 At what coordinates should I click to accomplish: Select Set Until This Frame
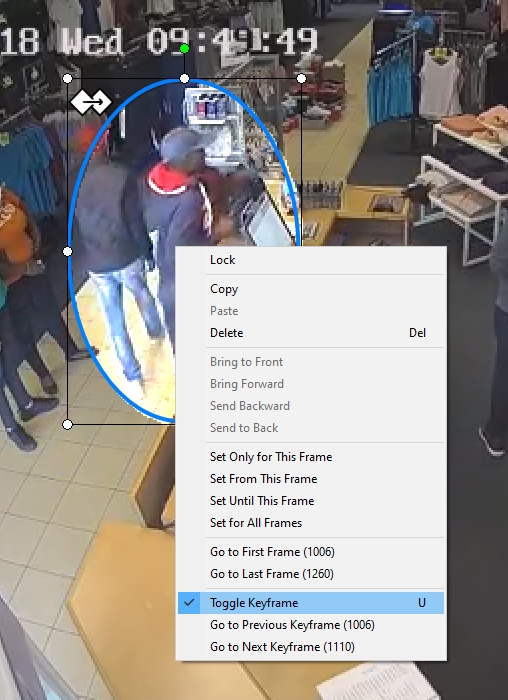coord(311,500)
